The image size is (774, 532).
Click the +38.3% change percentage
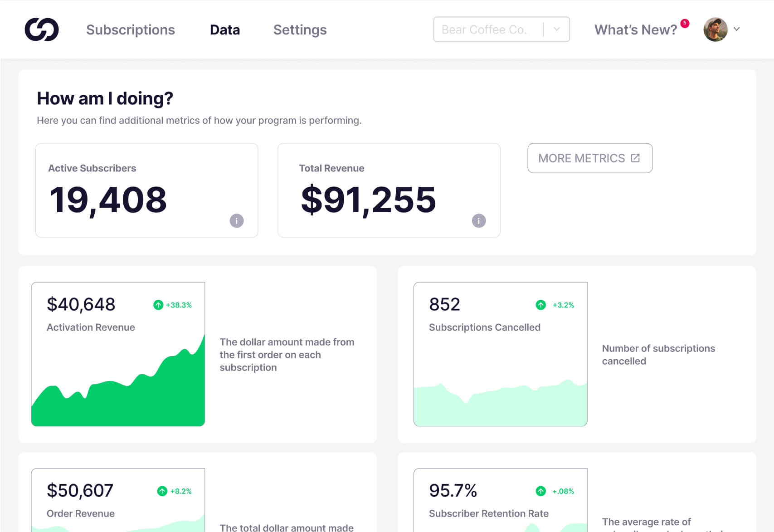pyautogui.click(x=179, y=305)
